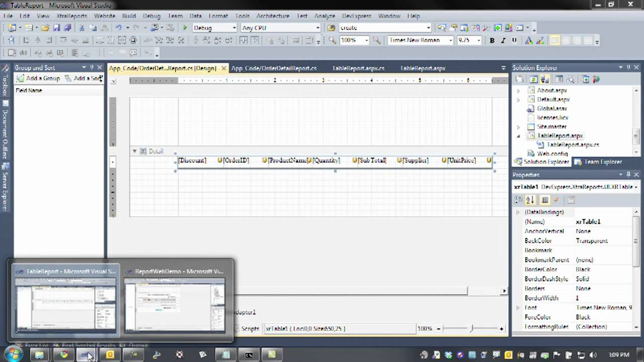Expand the Font property
The width and height of the screenshot is (644, 362).
click(x=518, y=308)
